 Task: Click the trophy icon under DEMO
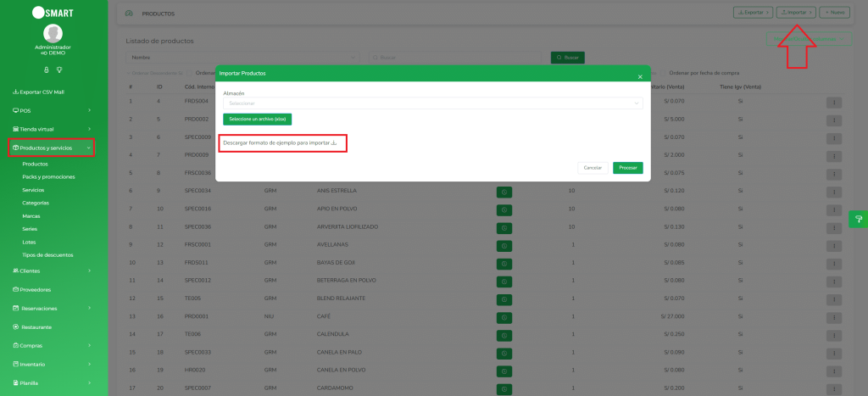[59, 69]
